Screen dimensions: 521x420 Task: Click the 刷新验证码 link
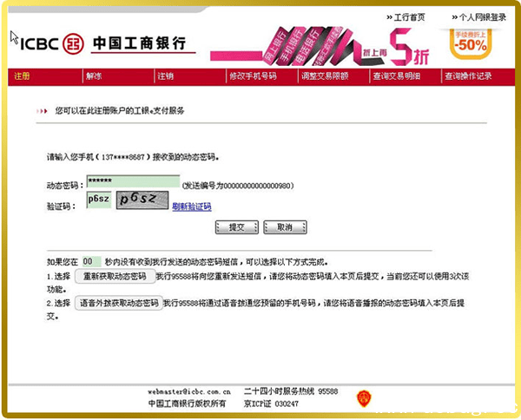coord(192,207)
